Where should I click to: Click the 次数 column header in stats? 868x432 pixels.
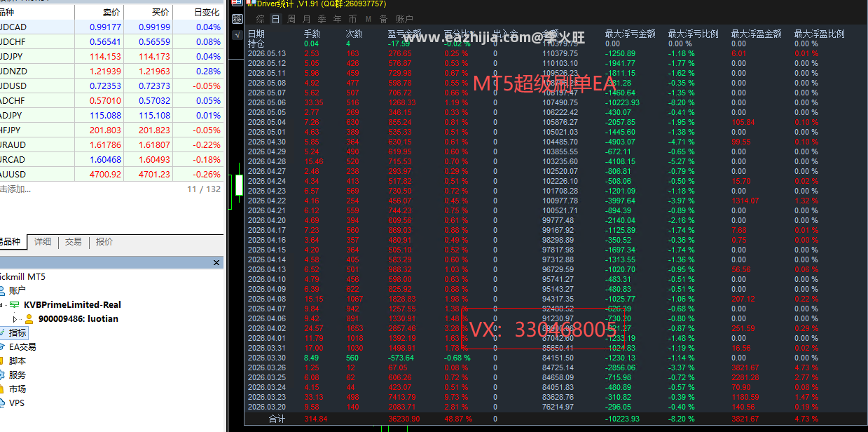(354, 34)
